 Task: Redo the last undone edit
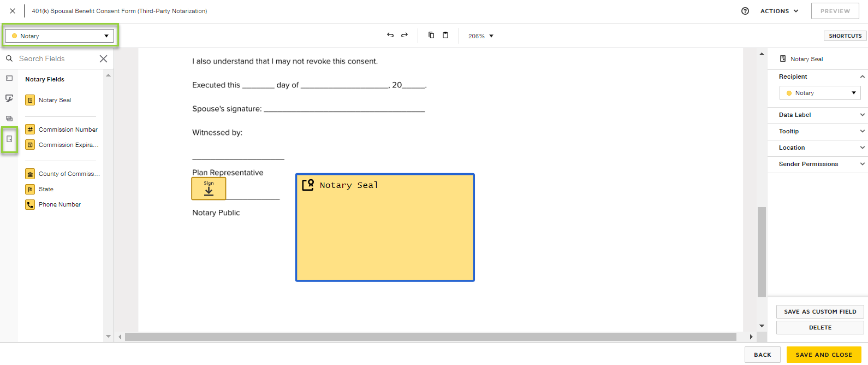pyautogui.click(x=405, y=36)
